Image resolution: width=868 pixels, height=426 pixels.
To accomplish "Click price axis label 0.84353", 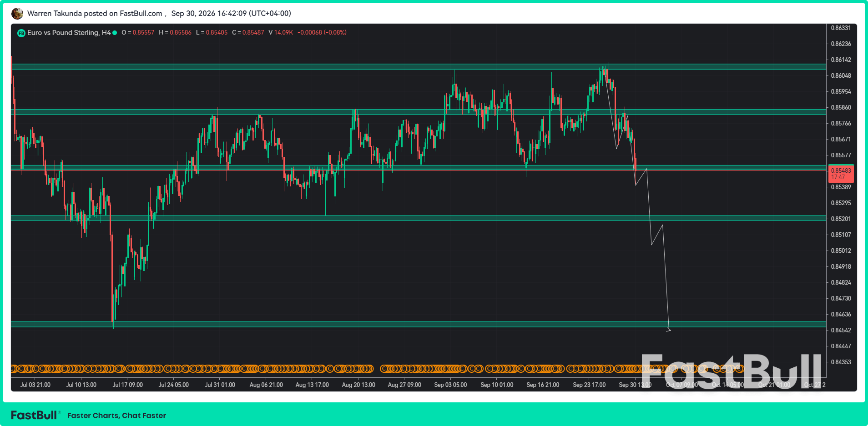I will click(x=841, y=362).
